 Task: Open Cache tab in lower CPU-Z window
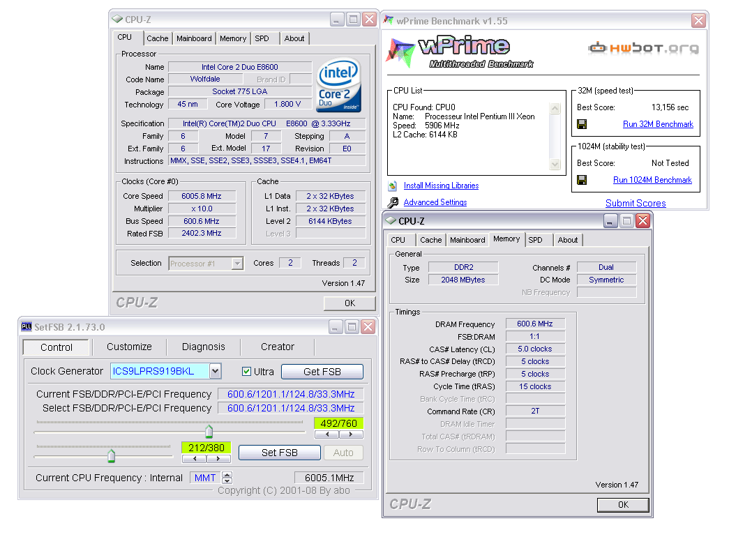431,240
